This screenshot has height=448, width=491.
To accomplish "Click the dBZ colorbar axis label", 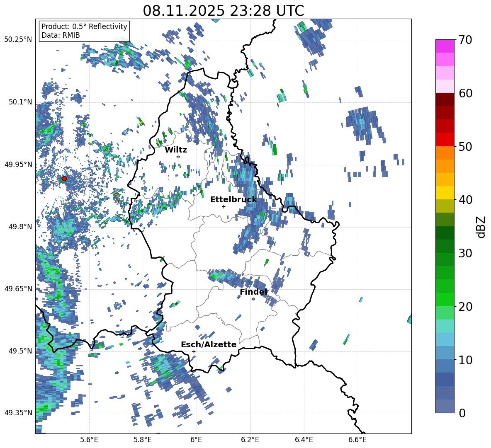I will pyautogui.click(x=481, y=227).
